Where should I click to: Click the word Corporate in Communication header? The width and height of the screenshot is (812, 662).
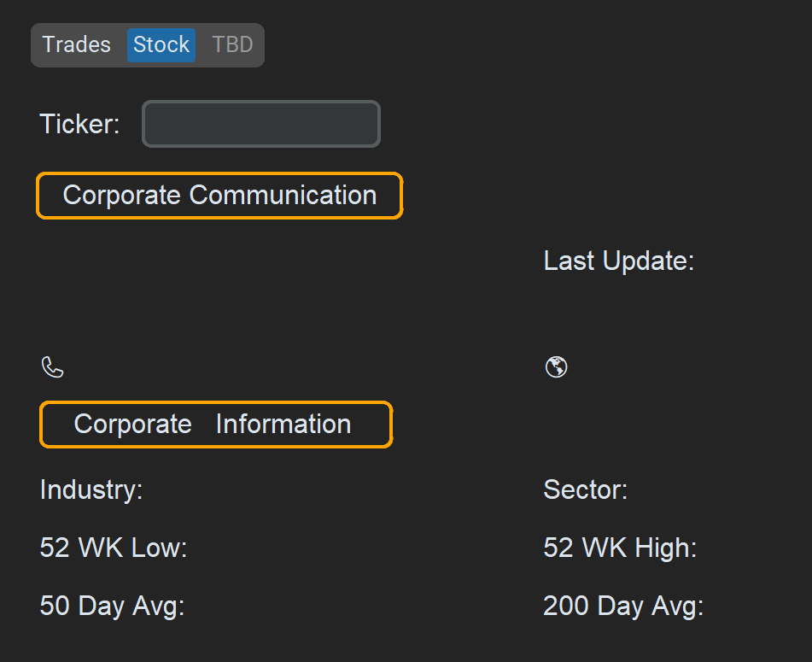tap(121, 196)
